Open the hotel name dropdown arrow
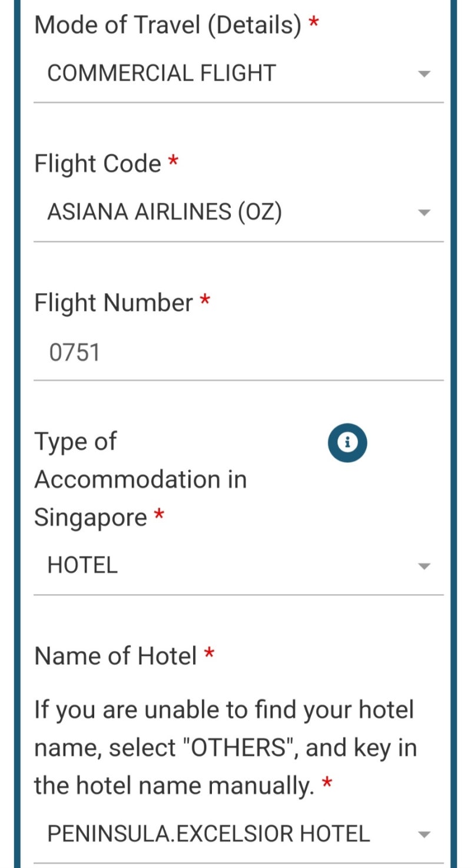The image size is (471, 868). (x=424, y=834)
